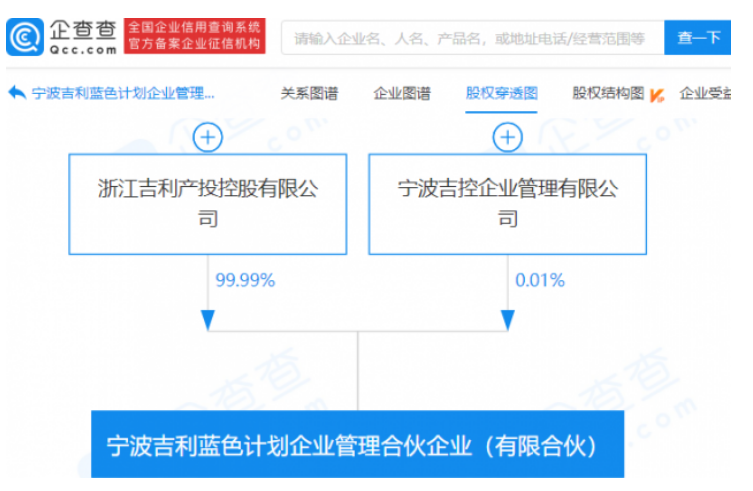This screenshot has height=491, width=753.
Task: Click the 企查查 brand name text
Action: pos(83,30)
